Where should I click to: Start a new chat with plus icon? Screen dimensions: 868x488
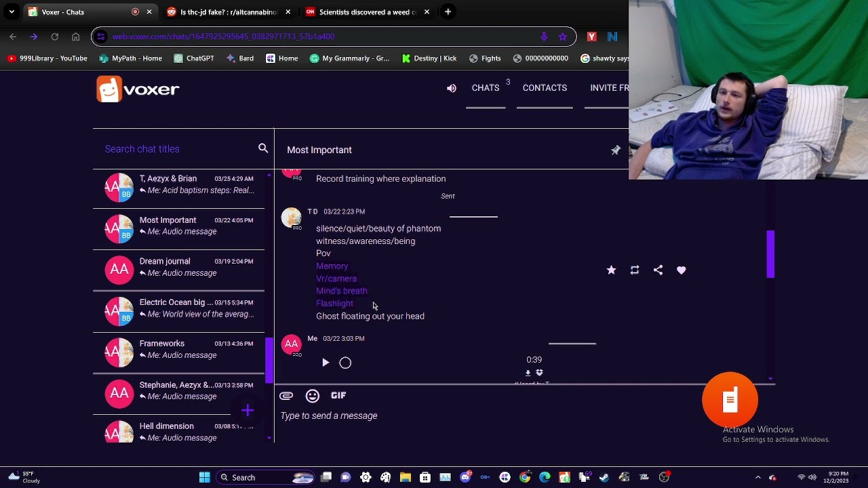[x=248, y=410]
